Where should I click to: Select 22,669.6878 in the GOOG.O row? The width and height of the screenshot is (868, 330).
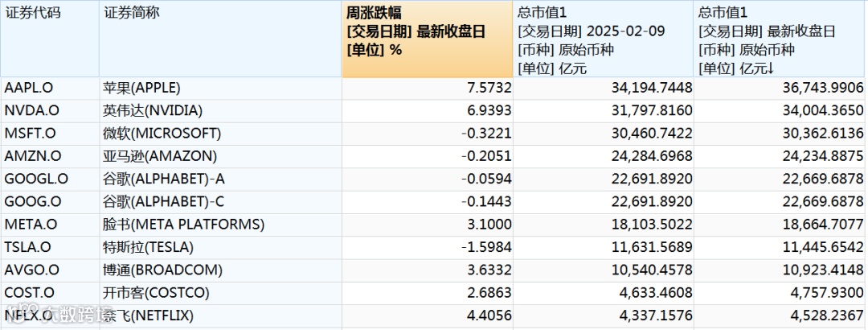[780, 202]
